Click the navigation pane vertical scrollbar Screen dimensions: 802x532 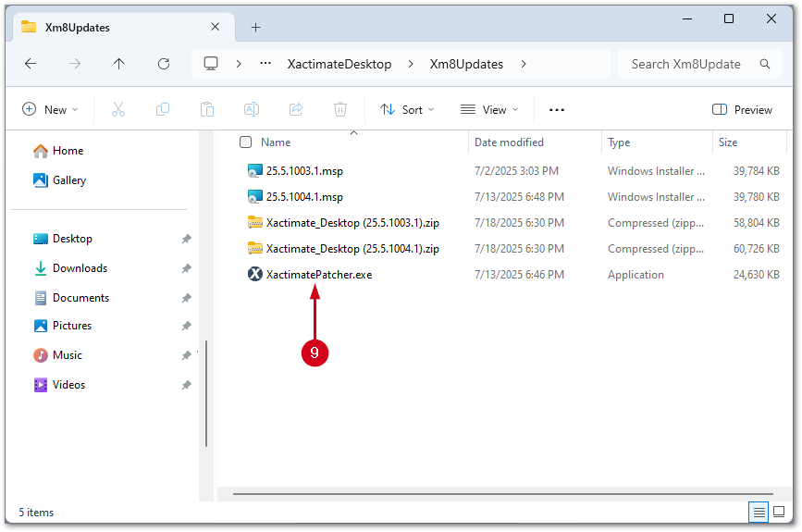pos(206,394)
